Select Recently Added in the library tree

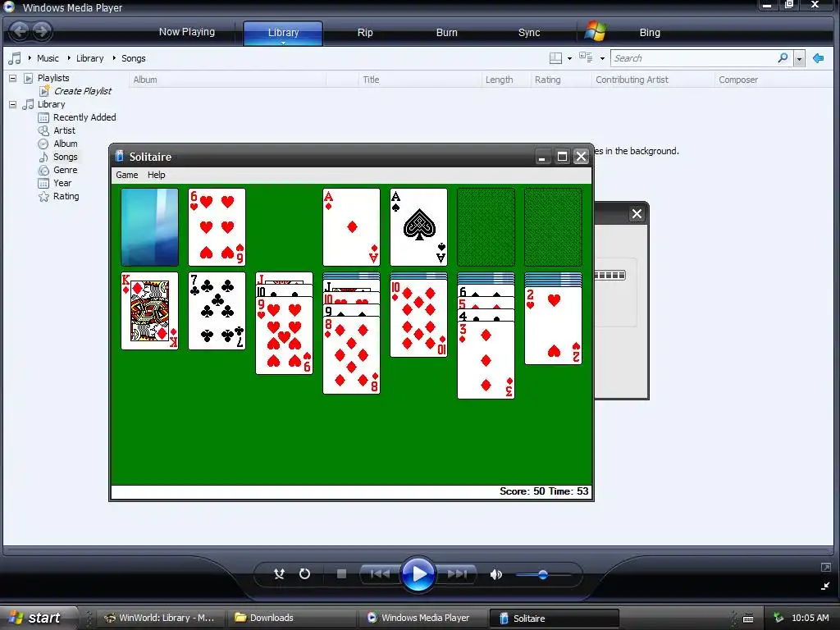(x=84, y=117)
